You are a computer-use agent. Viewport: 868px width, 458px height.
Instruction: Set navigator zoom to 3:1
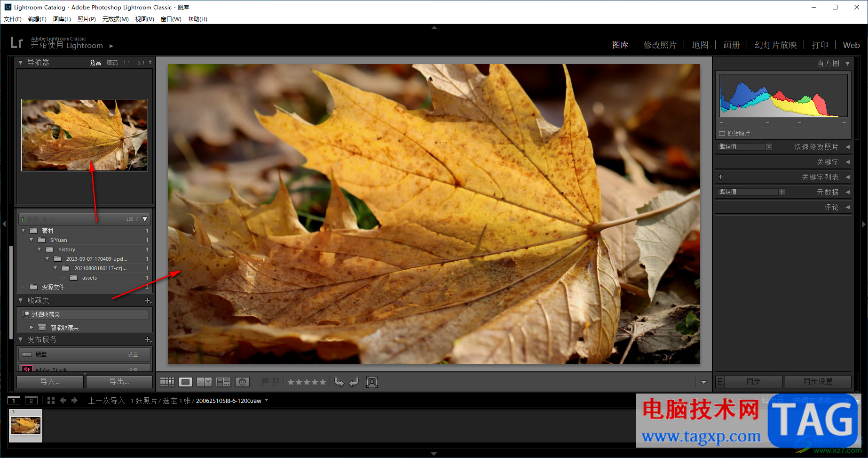point(141,63)
